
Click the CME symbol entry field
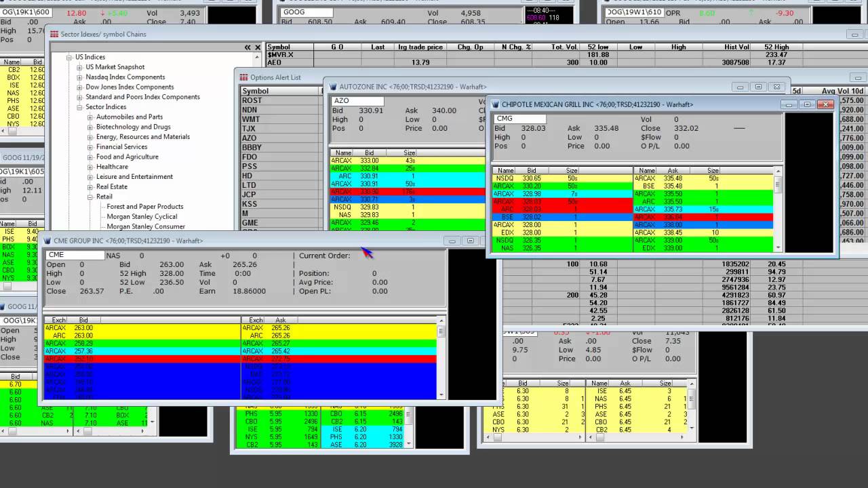tap(75, 255)
